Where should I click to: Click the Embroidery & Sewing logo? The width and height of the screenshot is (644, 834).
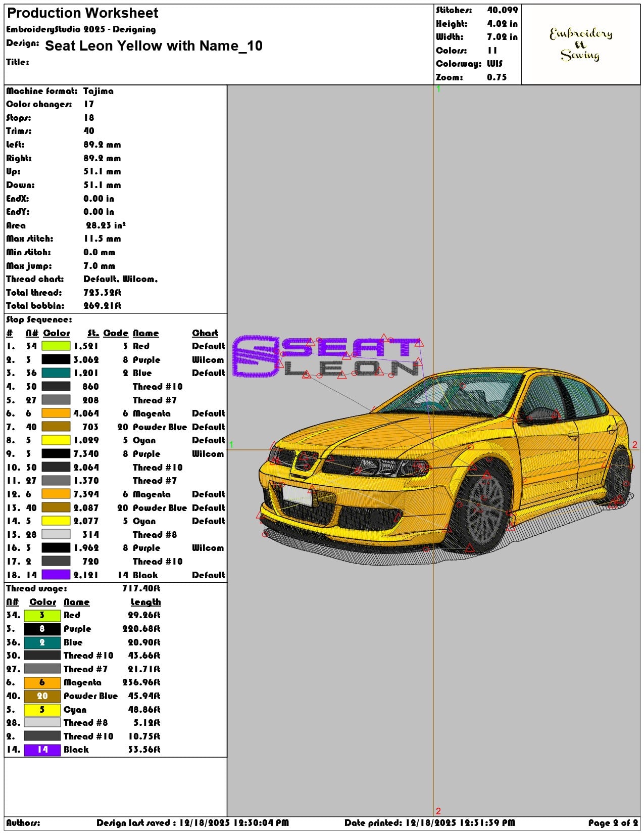pyautogui.click(x=581, y=44)
